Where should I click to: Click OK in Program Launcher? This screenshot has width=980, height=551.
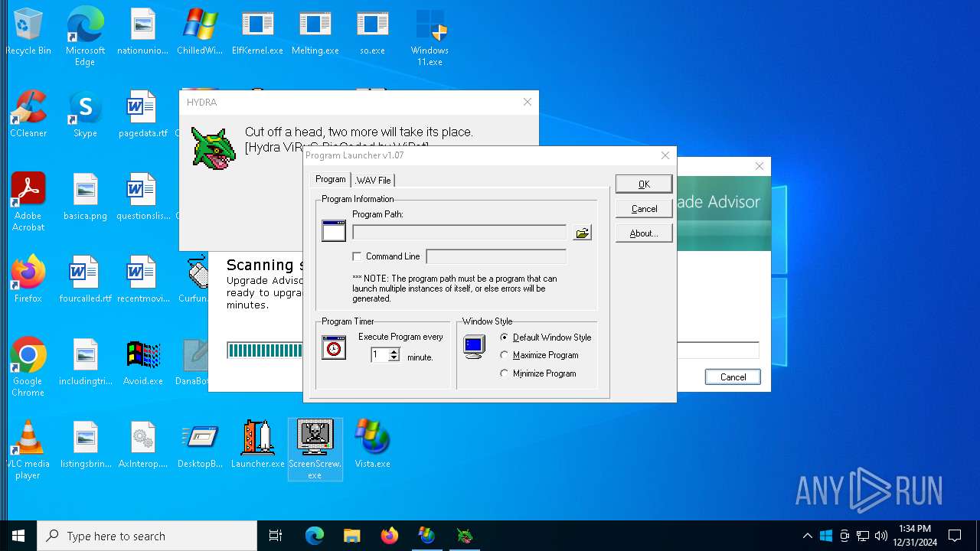click(x=644, y=184)
